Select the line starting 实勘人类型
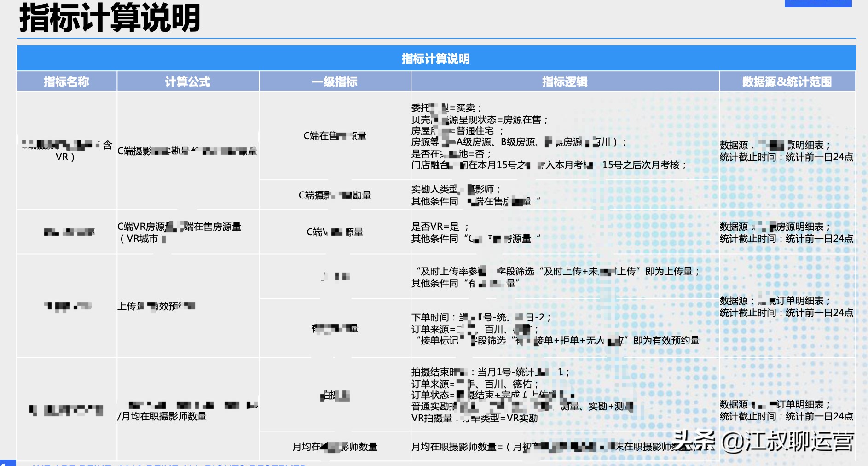 click(456, 189)
